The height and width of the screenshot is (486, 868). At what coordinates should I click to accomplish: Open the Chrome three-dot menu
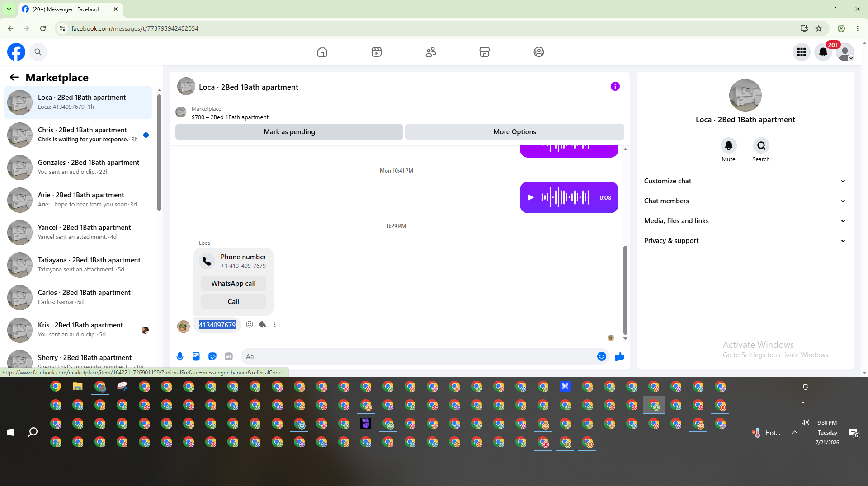[x=858, y=28]
